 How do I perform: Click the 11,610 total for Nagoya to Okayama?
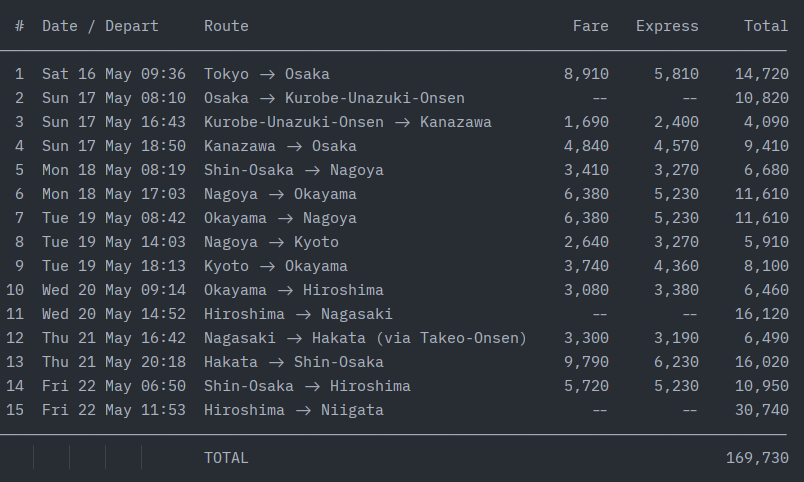pos(761,194)
